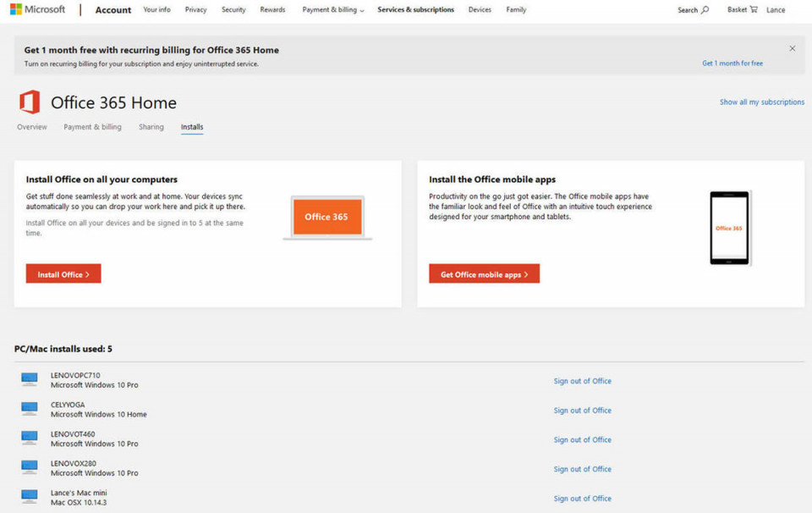Click the LENOVOX280 computer icon
The image size is (812, 513).
[29, 467]
